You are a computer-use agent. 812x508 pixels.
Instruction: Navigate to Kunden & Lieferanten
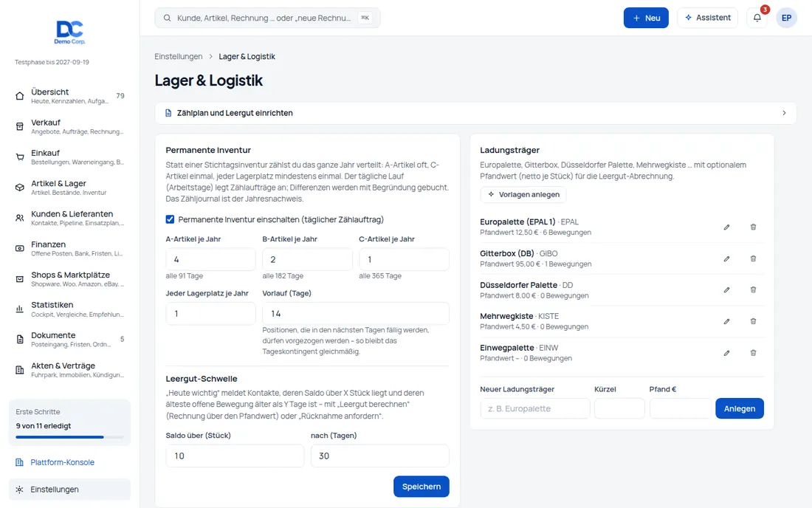70,218
